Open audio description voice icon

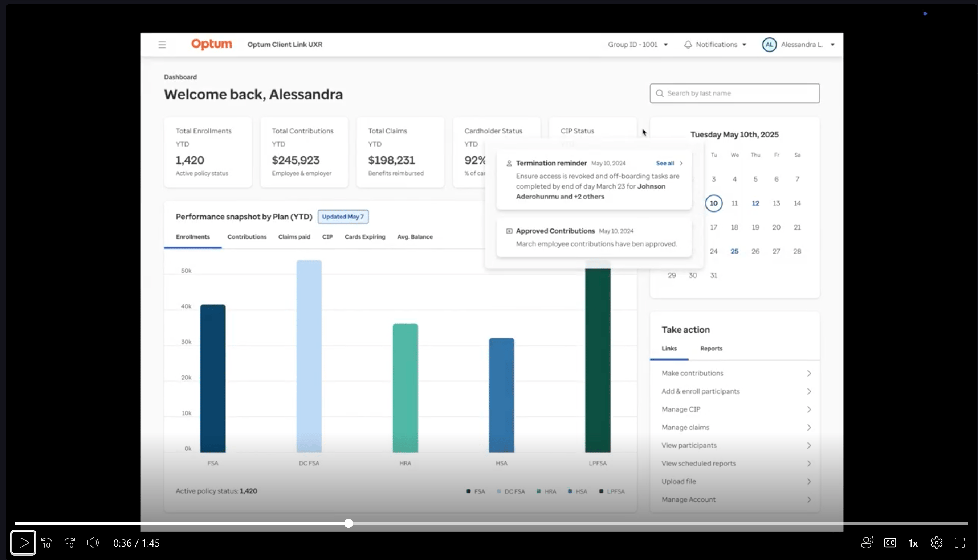867,543
